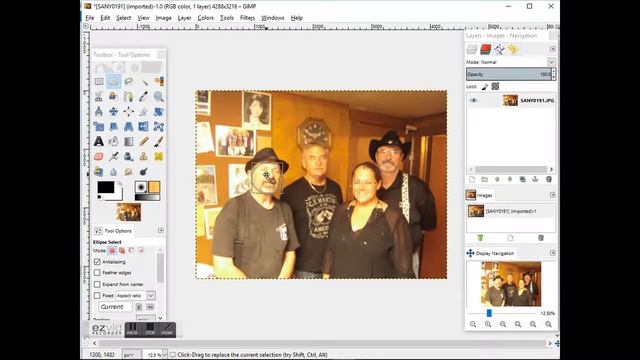The image size is (640, 360).
Task: Select the Alignment tool
Action: (x=129, y=111)
